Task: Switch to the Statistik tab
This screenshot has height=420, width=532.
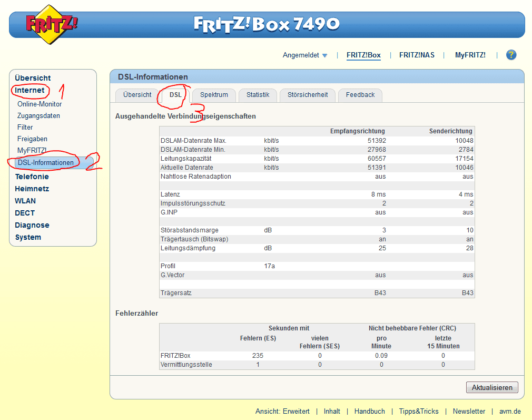Action: 258,95
